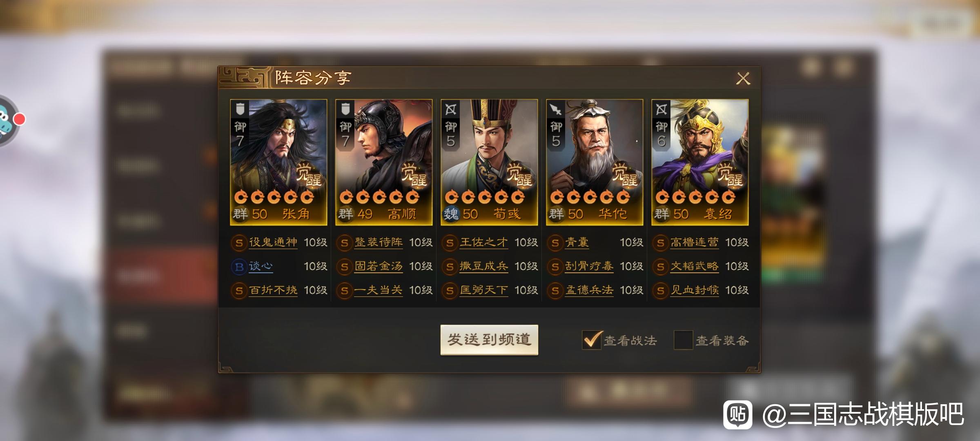Open the 整装待阵 skill link

point(379,243)
